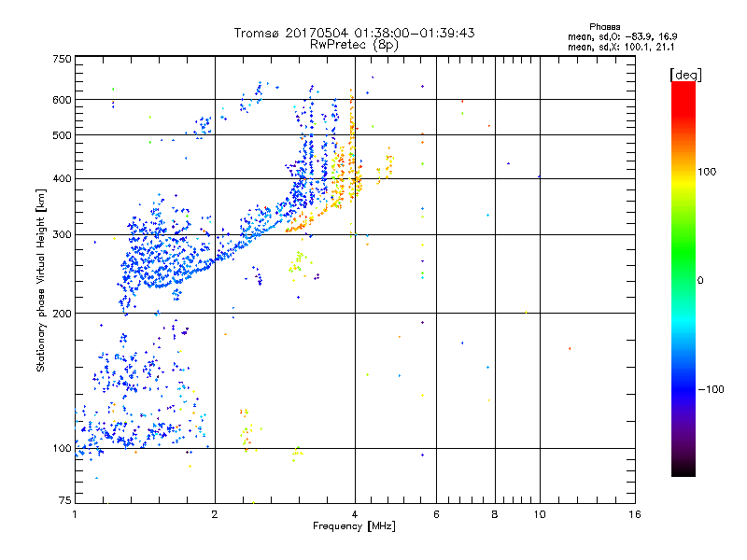Click the colorbar tick label '100'
The image size is (747, 560).
tap(707, 172)
